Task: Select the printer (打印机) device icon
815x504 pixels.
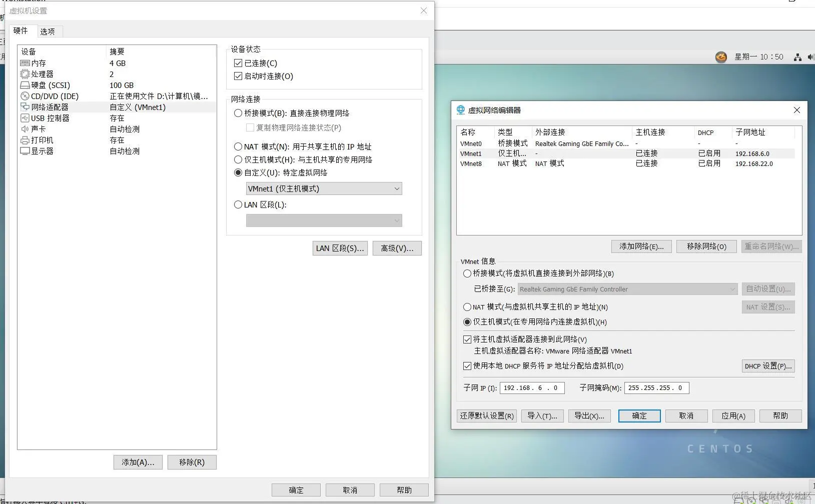Action: [x=25, y=140]
